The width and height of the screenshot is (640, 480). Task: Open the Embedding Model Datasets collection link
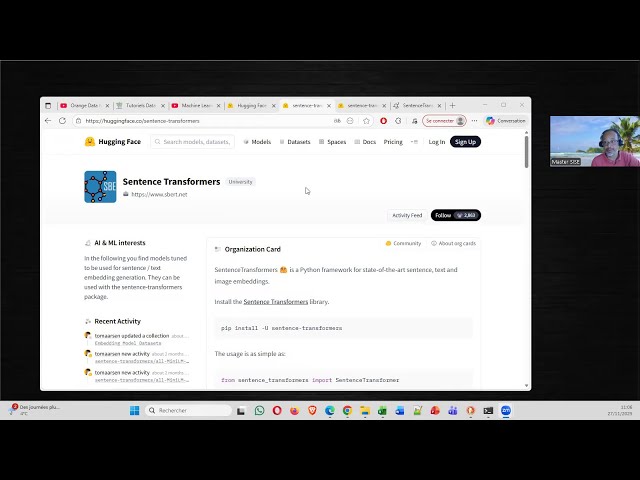[x=128, y=343]
